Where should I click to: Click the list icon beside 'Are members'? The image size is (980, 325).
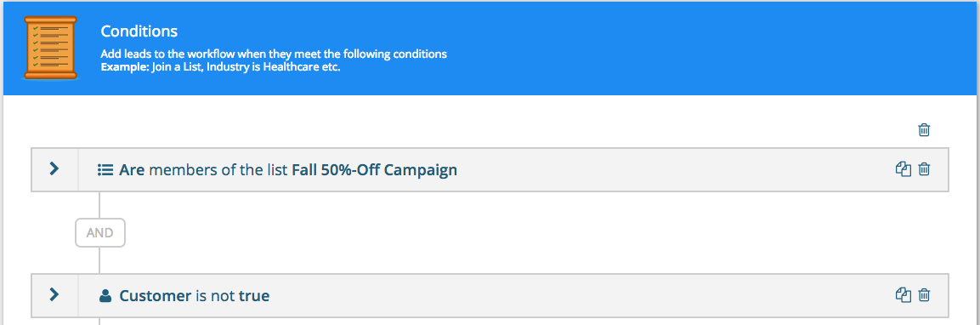pos(105,169)
